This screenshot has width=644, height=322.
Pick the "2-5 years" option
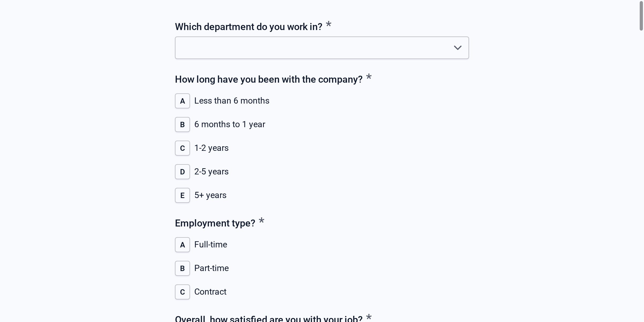click(211, 171)
